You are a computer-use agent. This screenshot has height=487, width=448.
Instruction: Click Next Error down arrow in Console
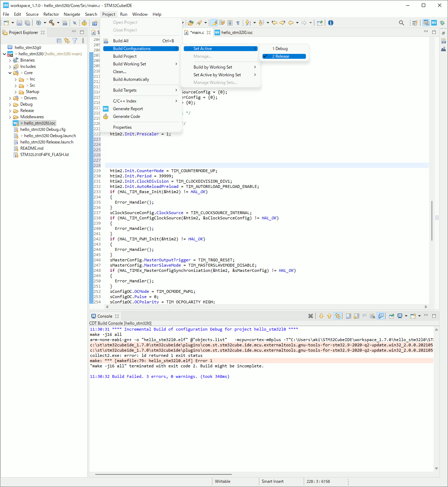click(x=321, y=316)
